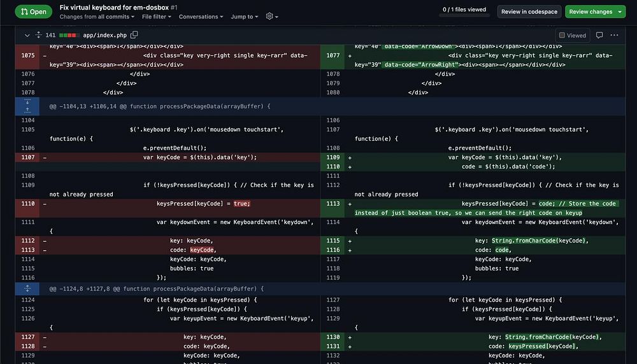The image size is (637, 364).
Task: Mark app/index.php as Viewed
Action: click(571, 35)
